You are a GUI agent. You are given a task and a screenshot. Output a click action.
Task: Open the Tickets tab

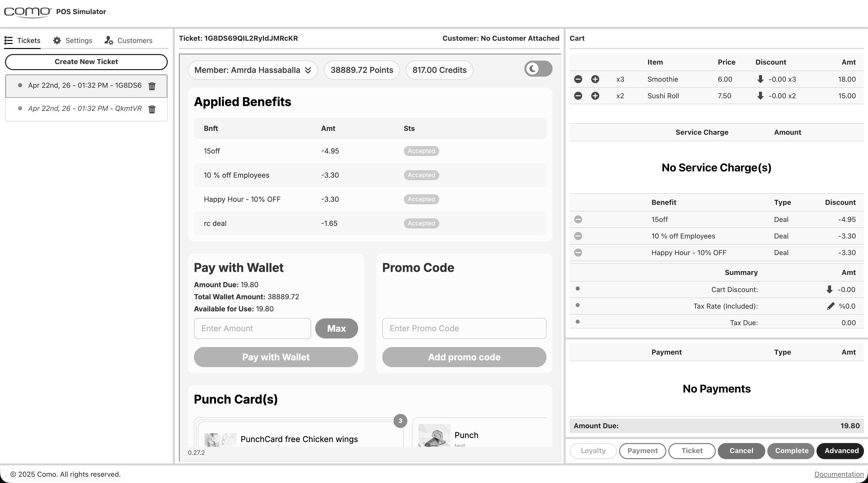click(x=22, y=40)
